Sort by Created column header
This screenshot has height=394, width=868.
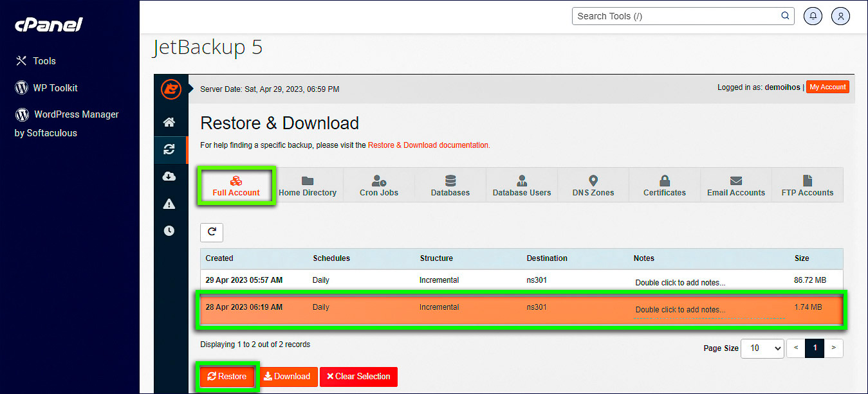point(219,258)
